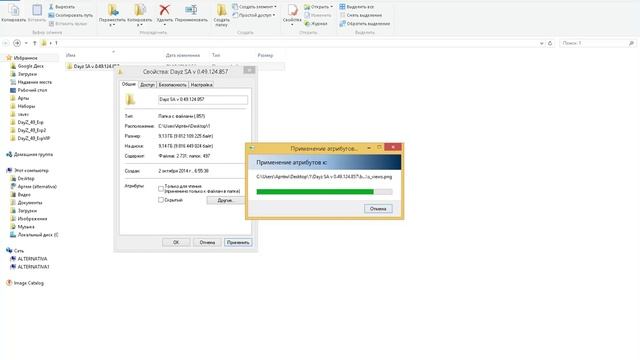Refresh the folder with the address bar refresh icon

pos(550,43)
